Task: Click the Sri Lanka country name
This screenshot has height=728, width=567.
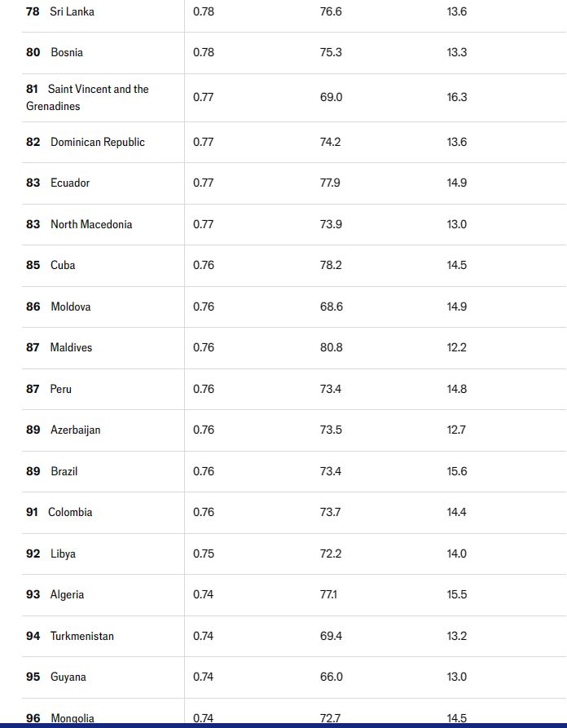Action: coord(72,11)
